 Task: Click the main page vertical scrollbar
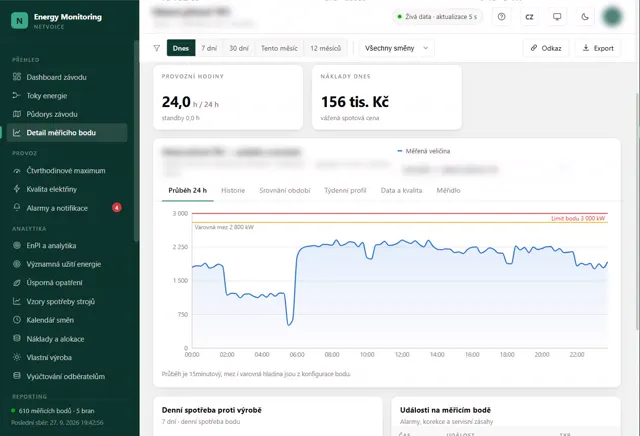click(x=638, y=210)
